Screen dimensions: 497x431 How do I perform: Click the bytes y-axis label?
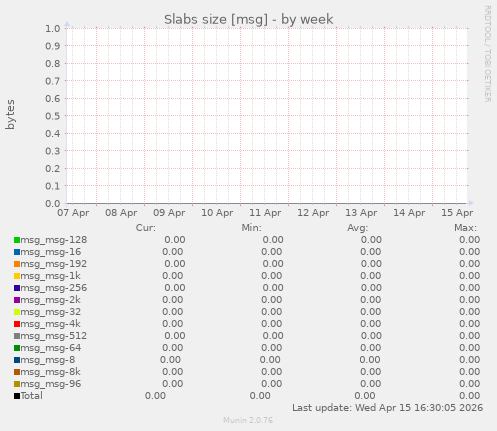(10, 114)
